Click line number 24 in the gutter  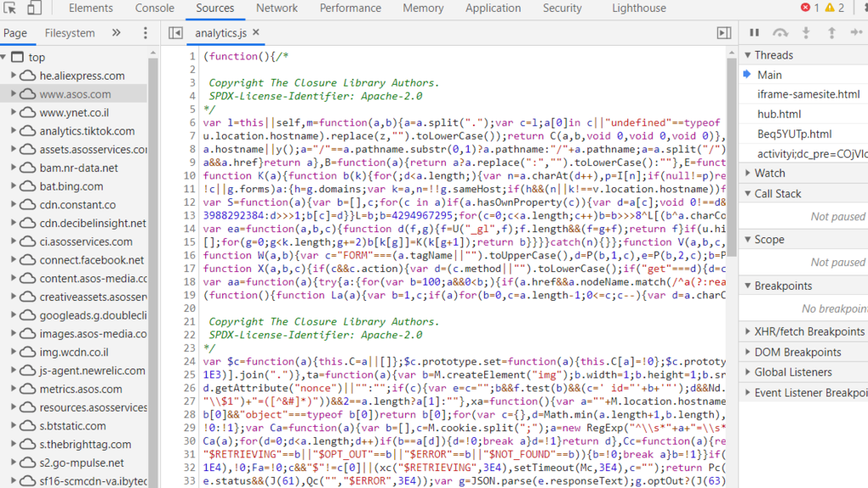click(x=189, y=361)
